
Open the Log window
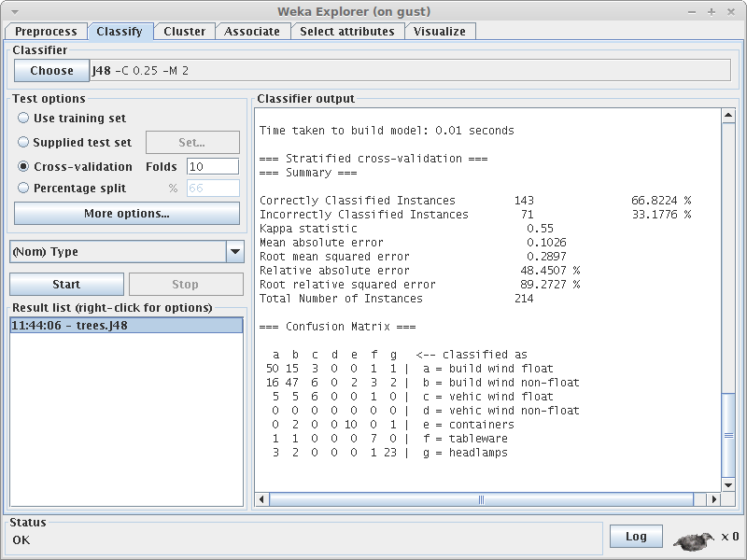point(636,537)
